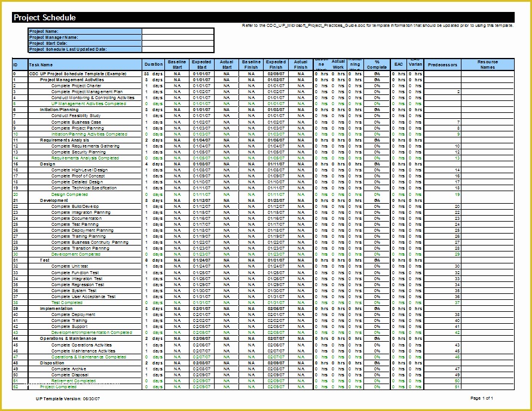Click 'Complete High-Level Design' task name
The width and height of the screenshot is (532, 411).
[80, 170]
